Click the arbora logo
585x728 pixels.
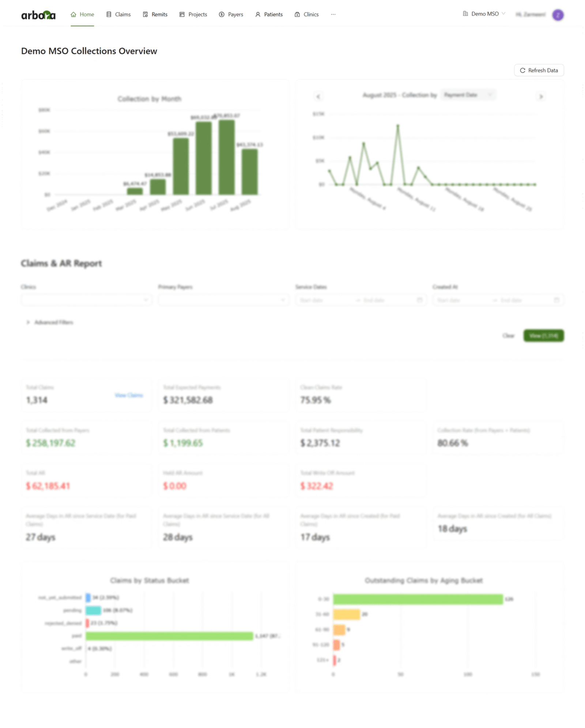coord(38,15)
